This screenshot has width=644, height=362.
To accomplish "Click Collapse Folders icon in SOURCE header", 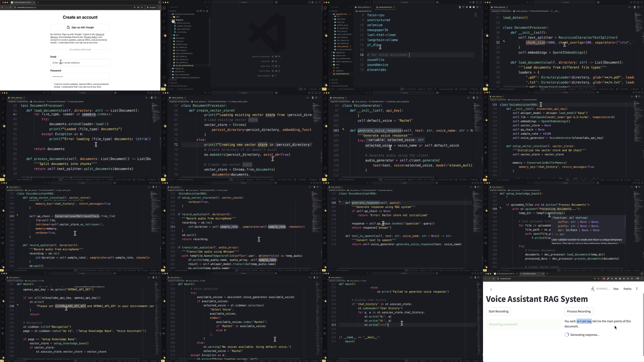I will 207,11.
